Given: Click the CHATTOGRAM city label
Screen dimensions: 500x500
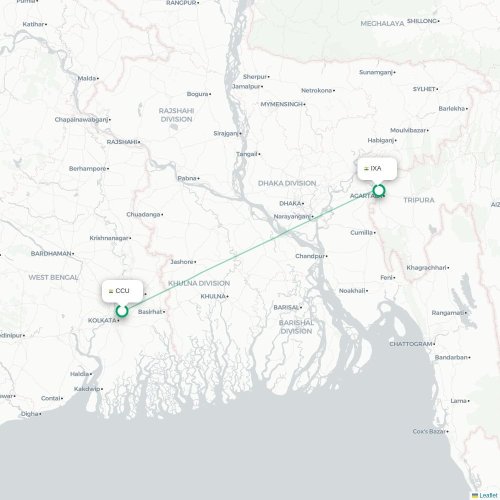Looking at the screenshot, I should pos(411,344).
